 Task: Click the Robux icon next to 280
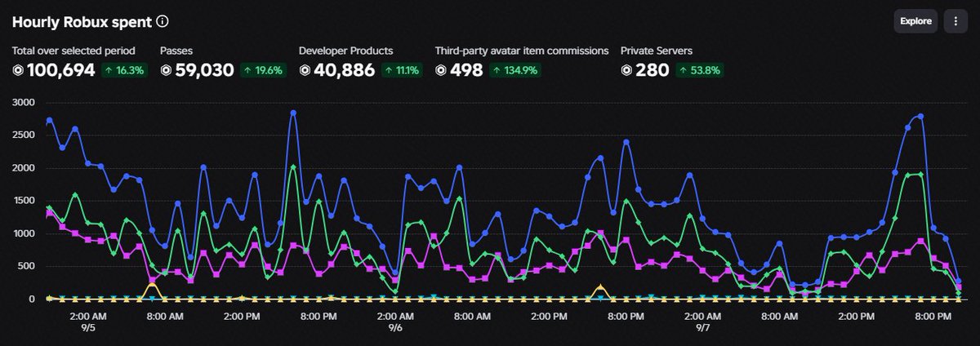pos(626,71)
